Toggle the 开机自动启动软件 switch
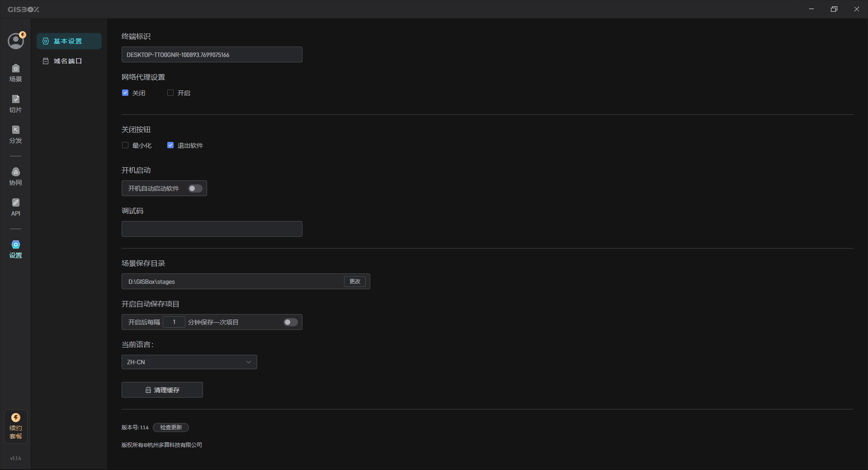The height and width of the screenshot is (470, 868). tap(195, 188)
